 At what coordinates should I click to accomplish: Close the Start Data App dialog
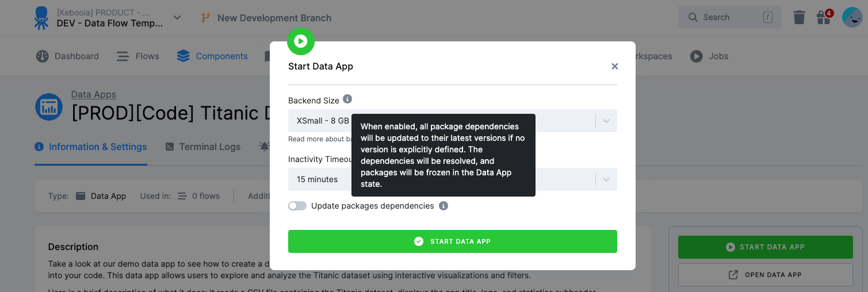pyautogui.click(x=614, y=66)
